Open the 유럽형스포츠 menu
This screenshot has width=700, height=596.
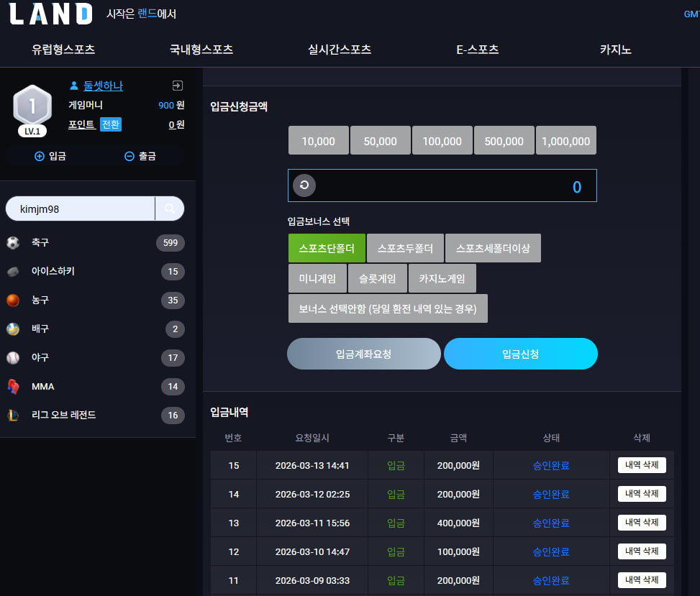click(x=63, y=50)
